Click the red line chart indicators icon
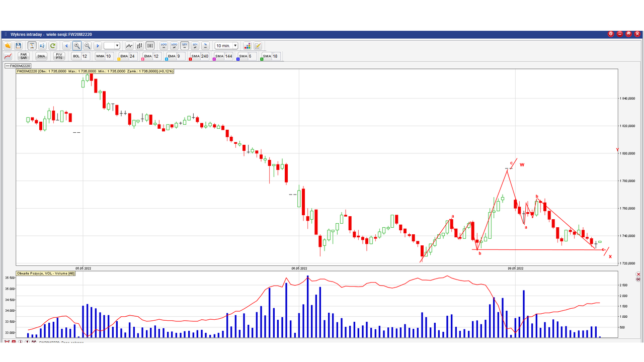The height and width of the screenshot is (362, 644). pos(8,56)
